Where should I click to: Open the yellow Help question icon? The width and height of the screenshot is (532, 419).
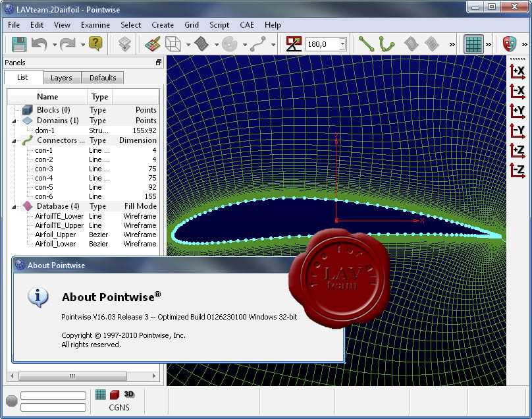click(95, 43)
